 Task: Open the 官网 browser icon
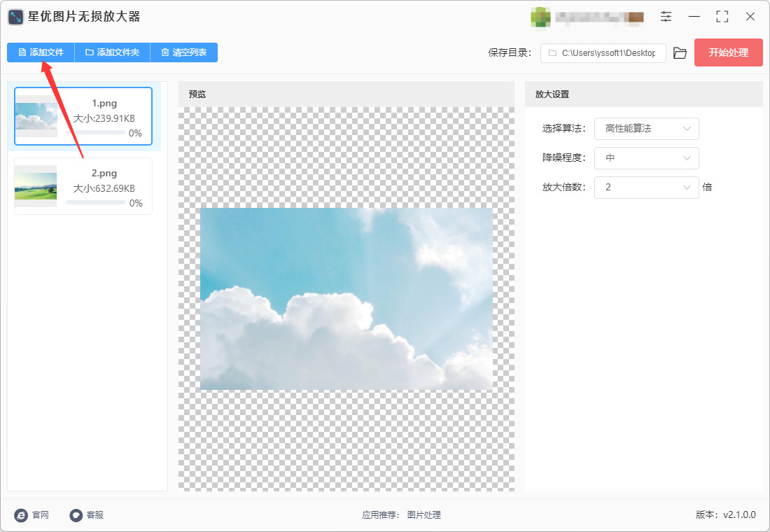(21, 514)
